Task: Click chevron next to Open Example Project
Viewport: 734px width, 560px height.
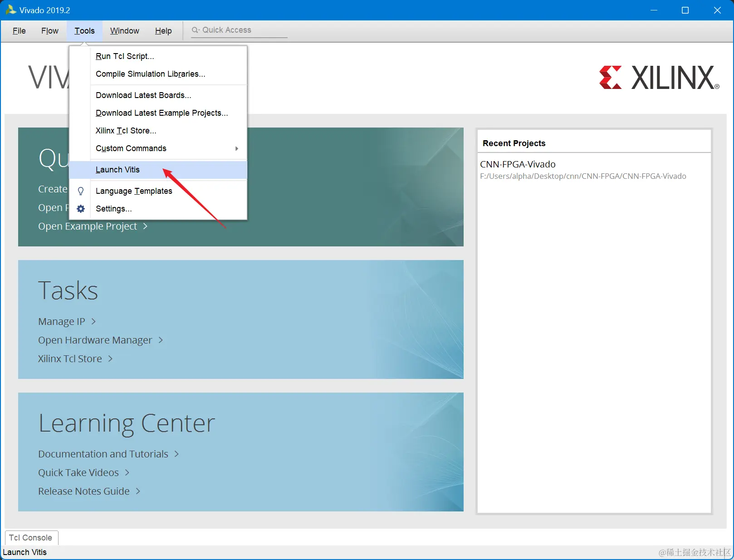Action: (x=145, y=226)
